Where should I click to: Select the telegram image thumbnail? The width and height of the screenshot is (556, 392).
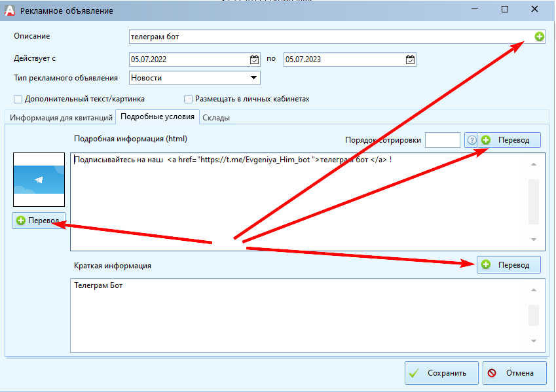39,180
